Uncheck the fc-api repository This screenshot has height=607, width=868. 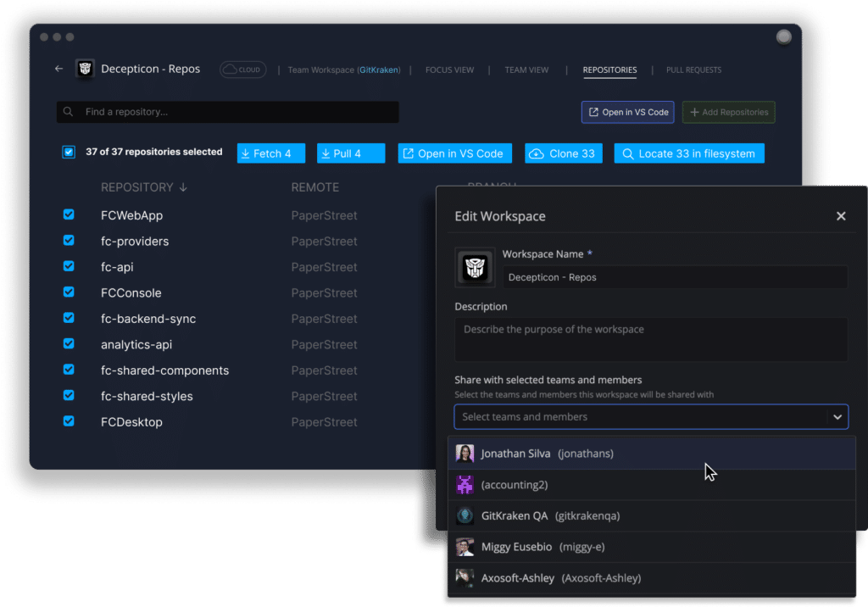click(x=69, y=266)
